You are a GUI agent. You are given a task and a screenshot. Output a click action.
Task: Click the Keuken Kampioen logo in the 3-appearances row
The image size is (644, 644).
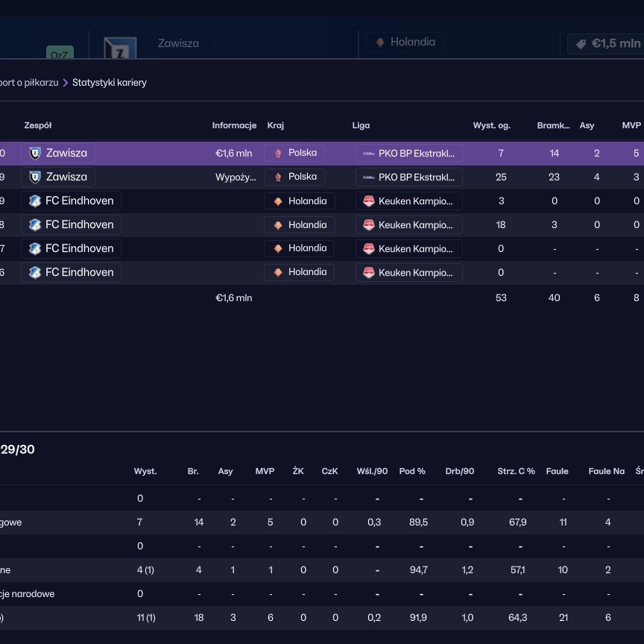coord(369,201)
